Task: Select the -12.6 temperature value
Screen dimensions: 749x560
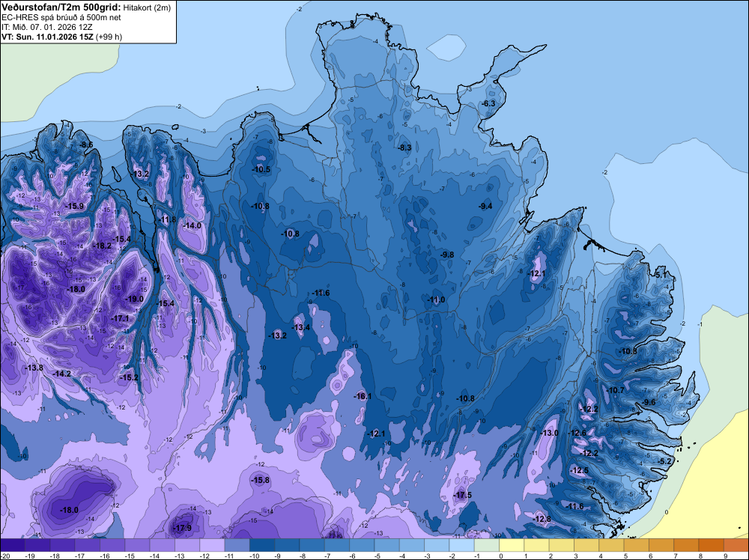Action: [577, 433]
